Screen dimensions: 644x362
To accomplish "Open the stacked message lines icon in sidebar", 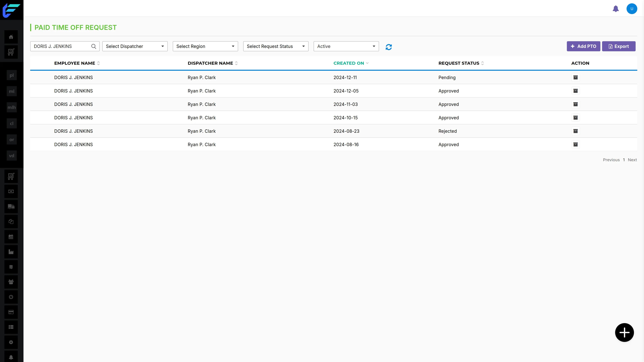I will coord(11,267).
